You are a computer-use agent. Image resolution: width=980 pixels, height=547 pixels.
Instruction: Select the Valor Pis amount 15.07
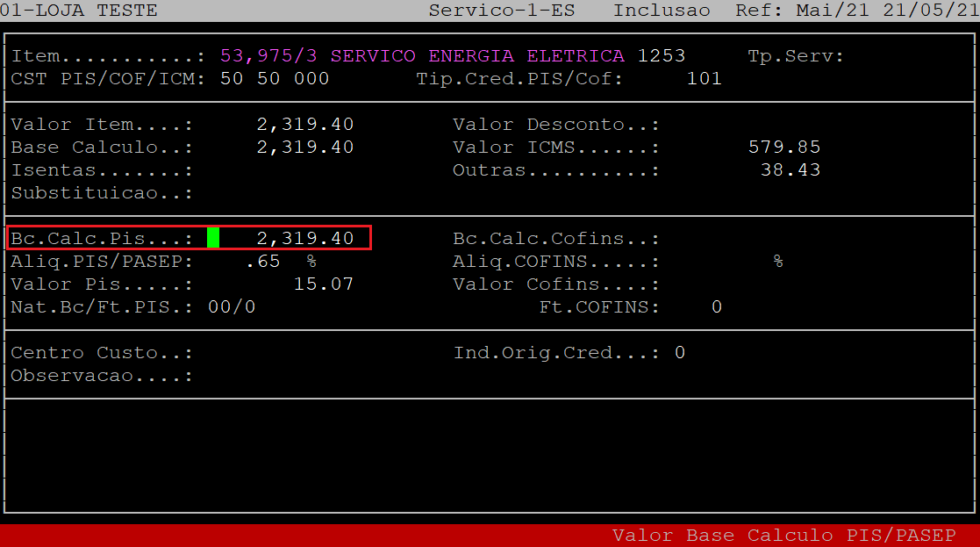[323, 284]
